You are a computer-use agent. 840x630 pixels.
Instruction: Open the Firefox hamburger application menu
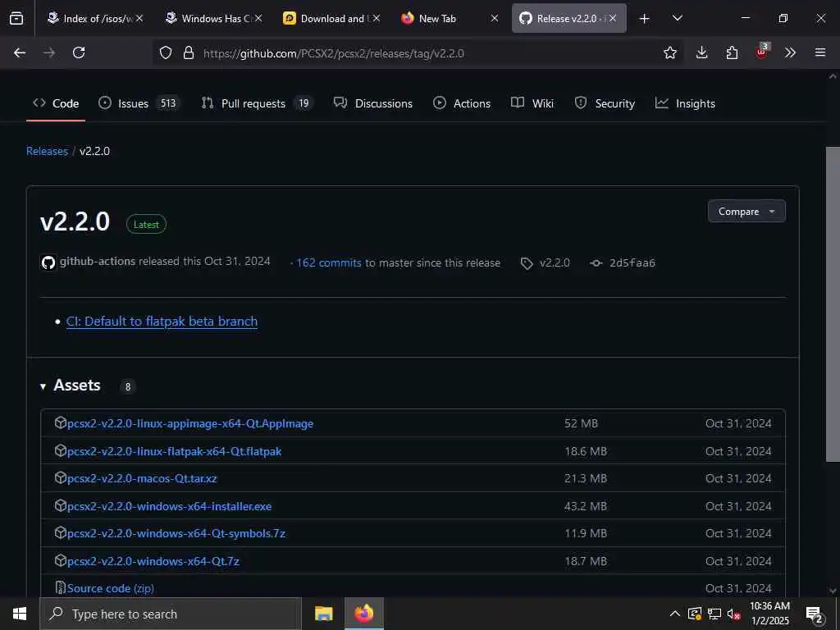[820, 52]
